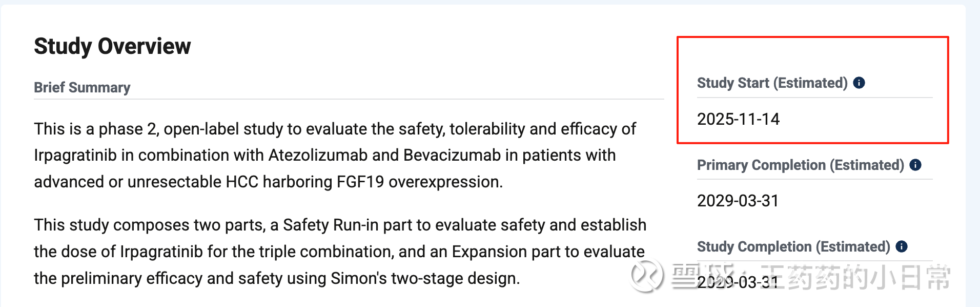The height and width of the screenshot is (307, 980).
Task: Click the Study Overview heading
Action: point(112,46)
